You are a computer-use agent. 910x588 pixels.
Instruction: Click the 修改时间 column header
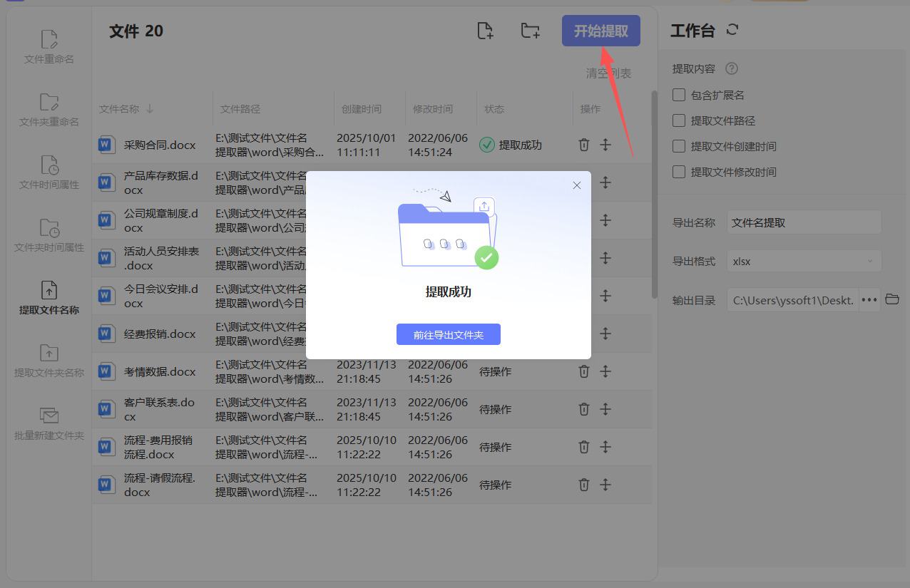point(433,109)
